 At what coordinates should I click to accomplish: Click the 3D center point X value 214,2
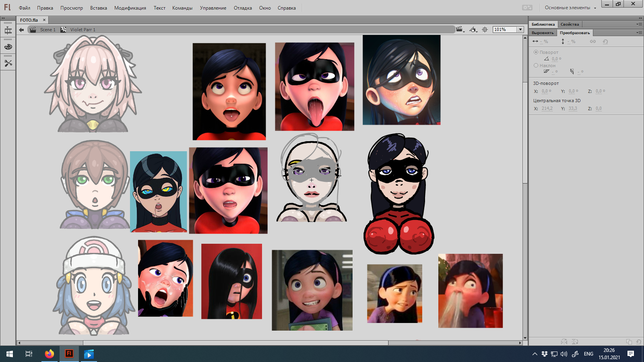click(x=547, y=109)
